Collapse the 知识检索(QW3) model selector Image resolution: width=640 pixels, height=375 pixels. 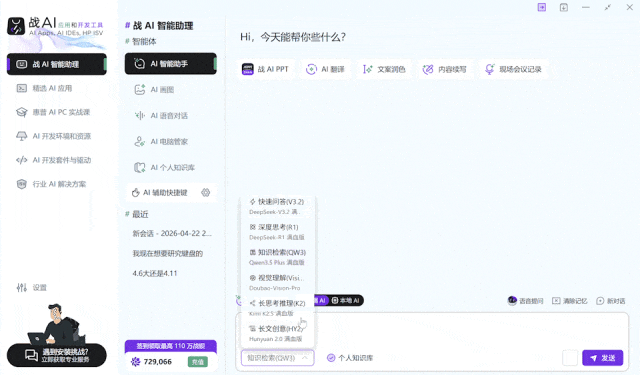pos(278,358)
